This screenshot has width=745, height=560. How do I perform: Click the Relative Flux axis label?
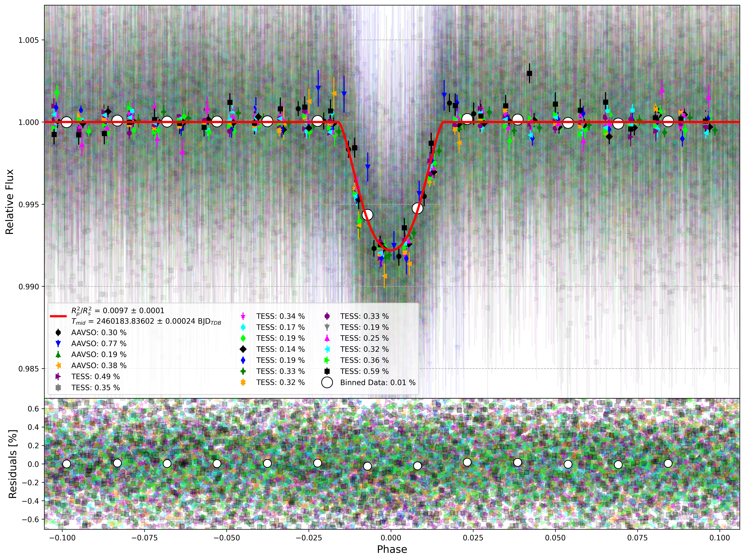pyautogui.click(x=9, y=202)
